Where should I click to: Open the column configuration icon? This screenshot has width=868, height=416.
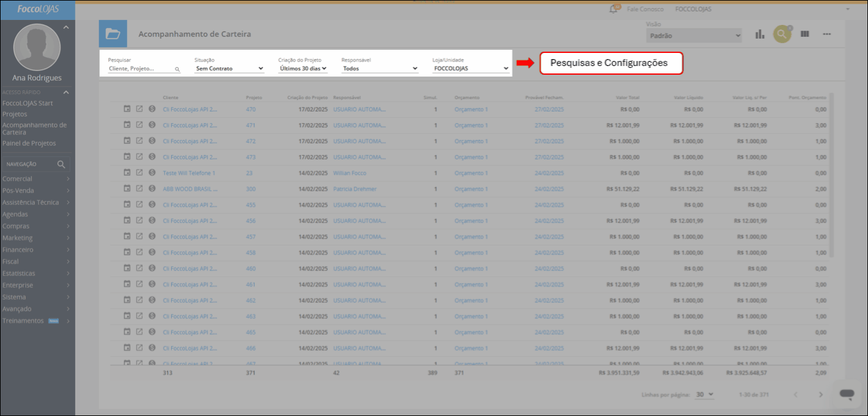pyautogui.click(x=804, y=34)
